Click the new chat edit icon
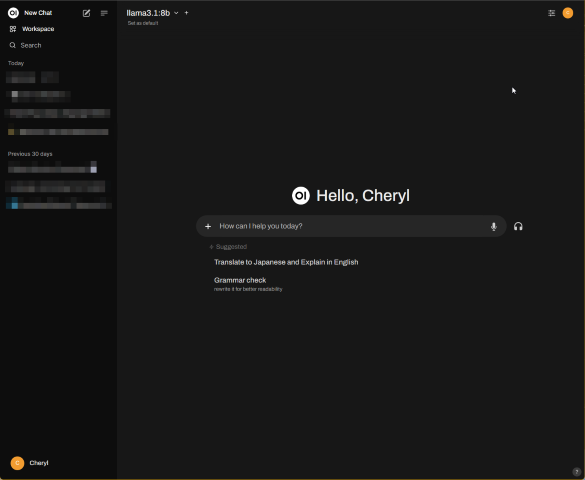This screenshot has width=585, height=480. click(86, 13)
